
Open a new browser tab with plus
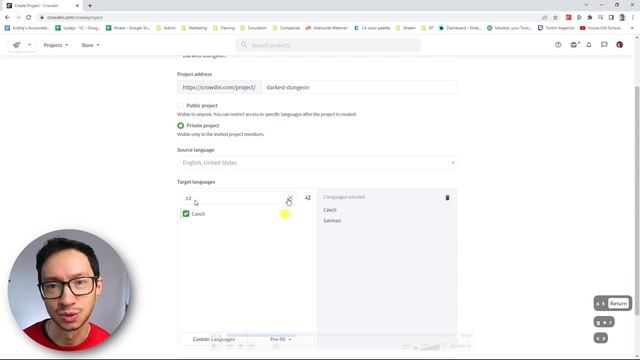tap(90, 6)
